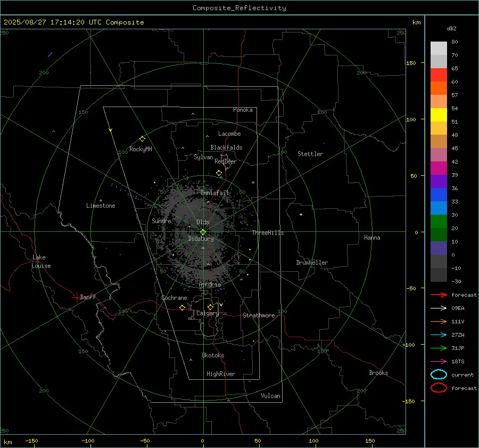Select the yellow diamond marker near RockyMH

click(142, 139)
